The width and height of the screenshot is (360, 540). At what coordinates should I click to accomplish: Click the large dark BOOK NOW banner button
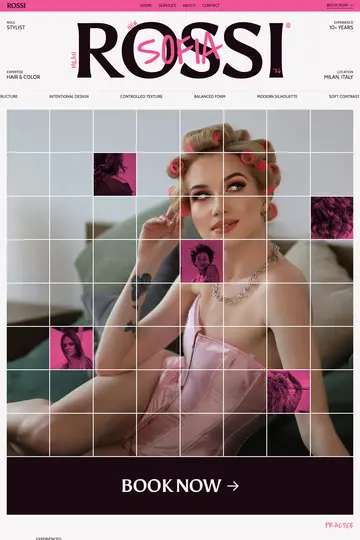(x=180, y=486)
